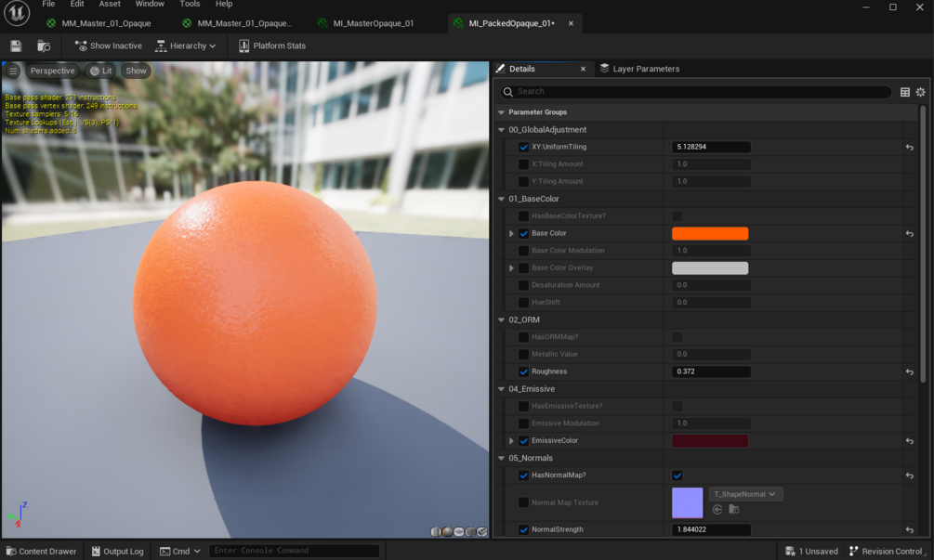Collapse the 05_Normals group

pos(501,458)
